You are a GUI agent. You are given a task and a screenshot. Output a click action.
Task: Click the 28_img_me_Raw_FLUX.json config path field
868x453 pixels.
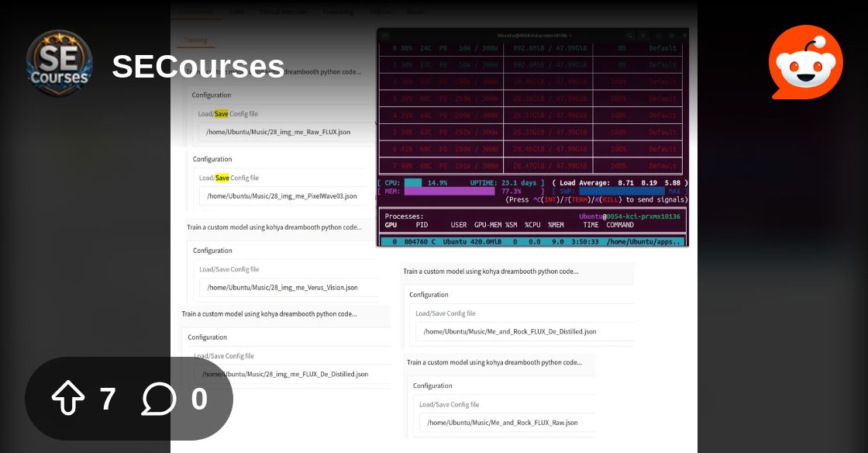279,132
